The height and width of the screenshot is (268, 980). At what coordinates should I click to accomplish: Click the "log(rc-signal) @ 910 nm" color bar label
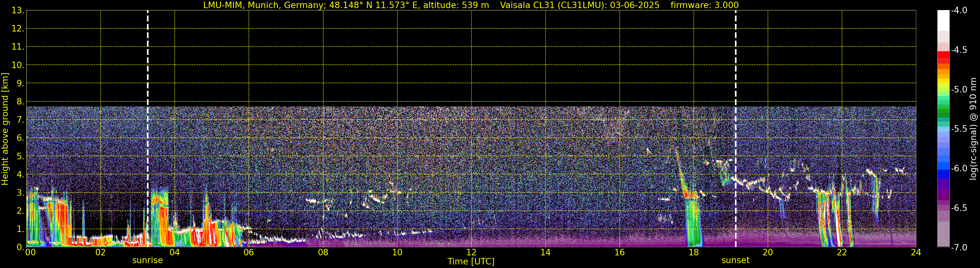click(x=973, y=129)
